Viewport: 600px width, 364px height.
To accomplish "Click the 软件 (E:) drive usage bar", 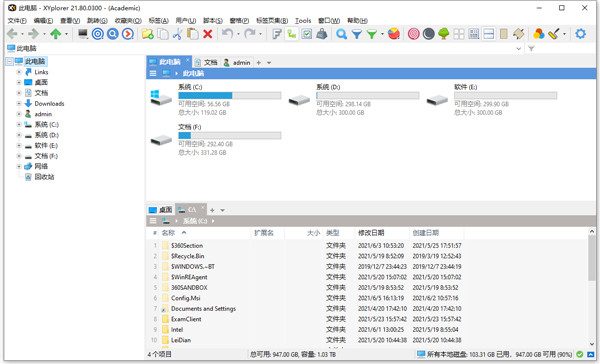I will [x=505, y=95].
